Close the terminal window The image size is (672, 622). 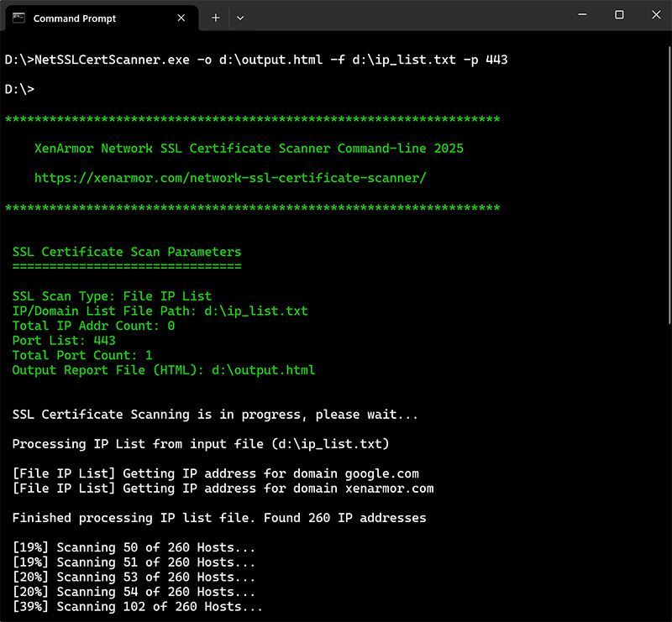[x=656, y=14]
